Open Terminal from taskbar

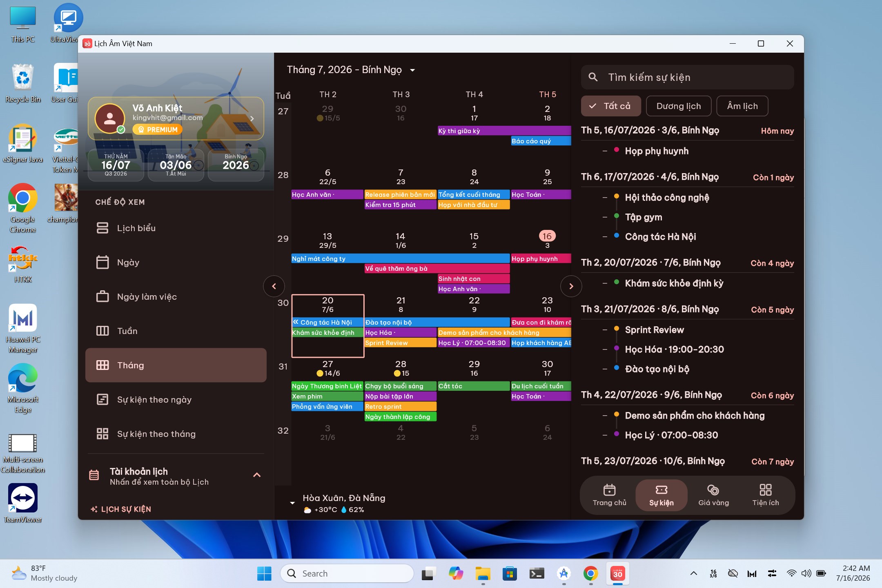537,574
